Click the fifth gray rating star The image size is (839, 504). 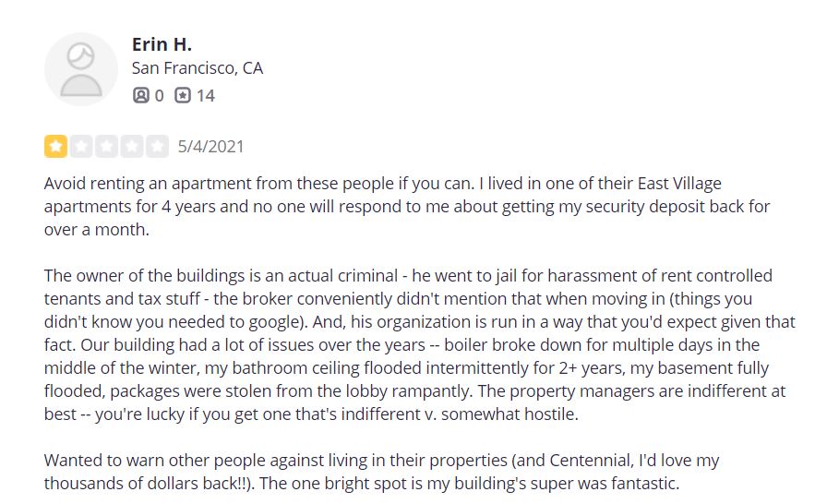[158, 146]
